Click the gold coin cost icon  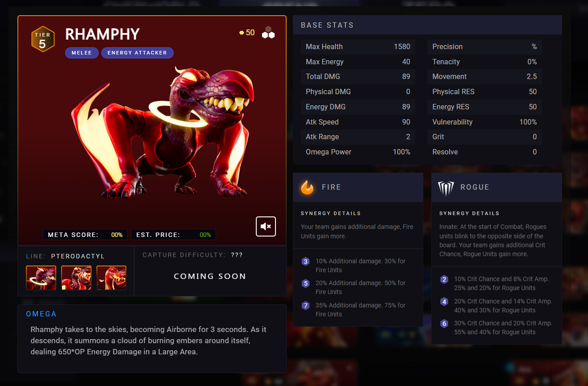click(x=242, y=33)
